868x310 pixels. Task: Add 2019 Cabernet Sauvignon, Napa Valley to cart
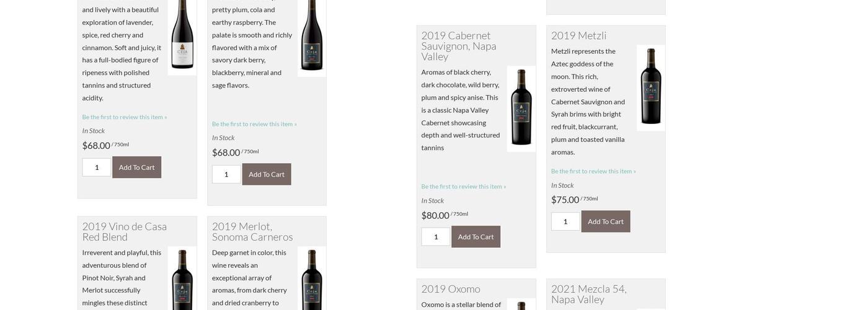click(x=476, y=237)
